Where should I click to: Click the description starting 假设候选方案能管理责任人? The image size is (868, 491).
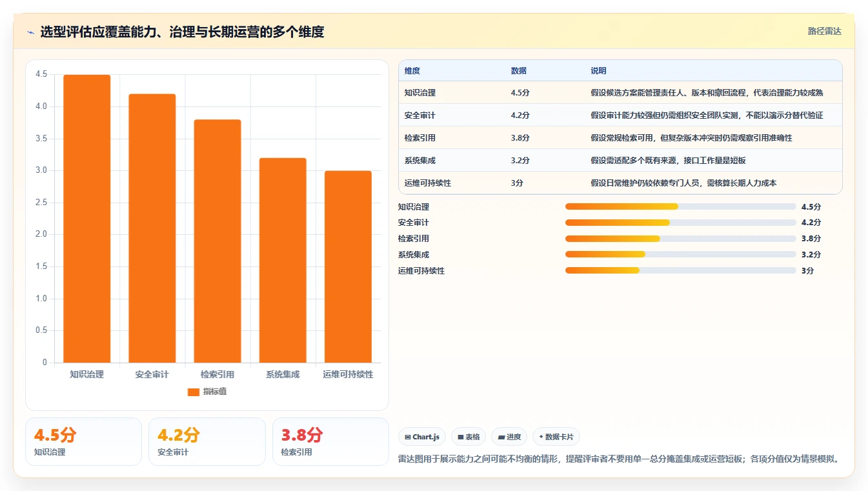tap(707, 93)
